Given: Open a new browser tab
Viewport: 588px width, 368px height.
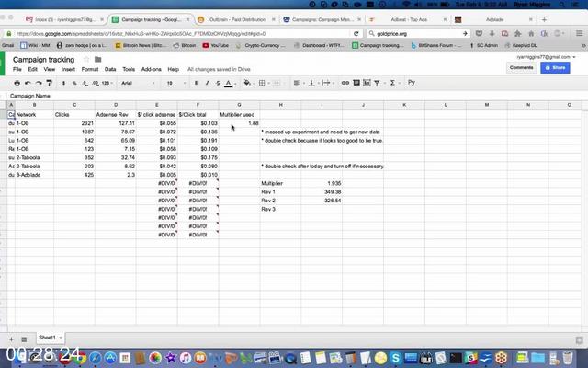Looking at the screenshot, I should point(544,19).
